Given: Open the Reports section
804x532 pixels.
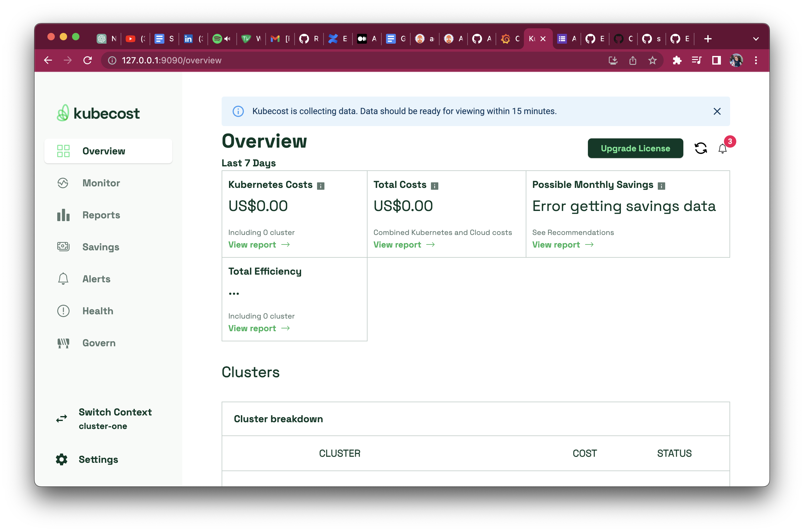Looking at the screenshot, I should pos(101,215).
